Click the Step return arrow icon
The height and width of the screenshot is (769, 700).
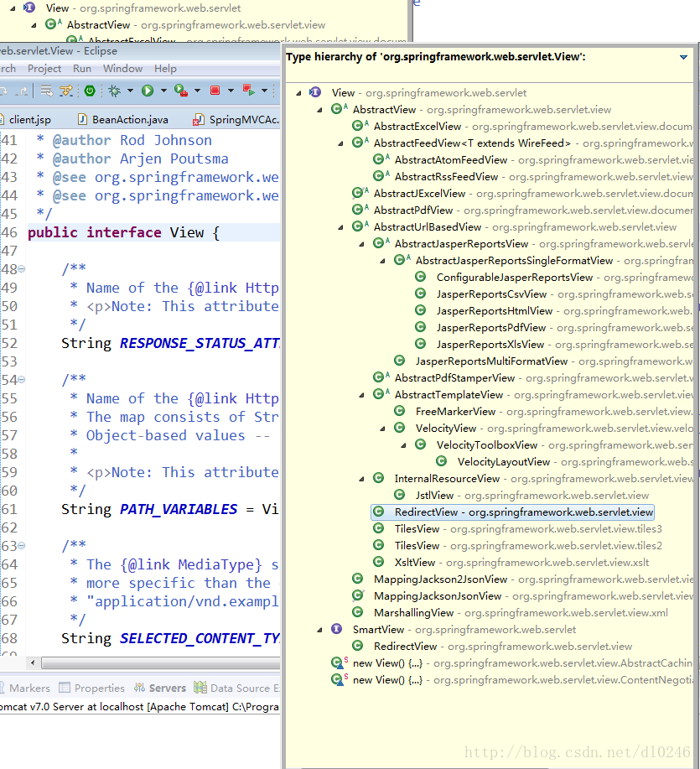coord(22,91)
